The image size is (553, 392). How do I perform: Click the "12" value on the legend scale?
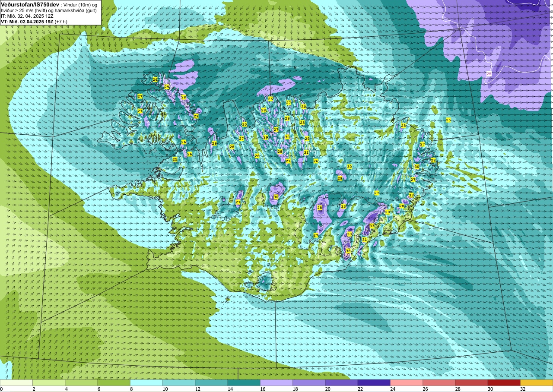click(197, 389)
